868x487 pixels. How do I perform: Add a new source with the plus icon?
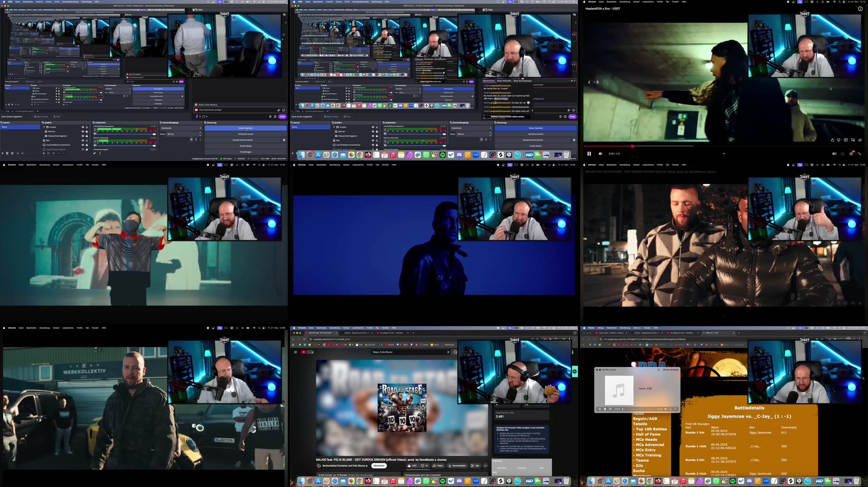tap(44, 153)
